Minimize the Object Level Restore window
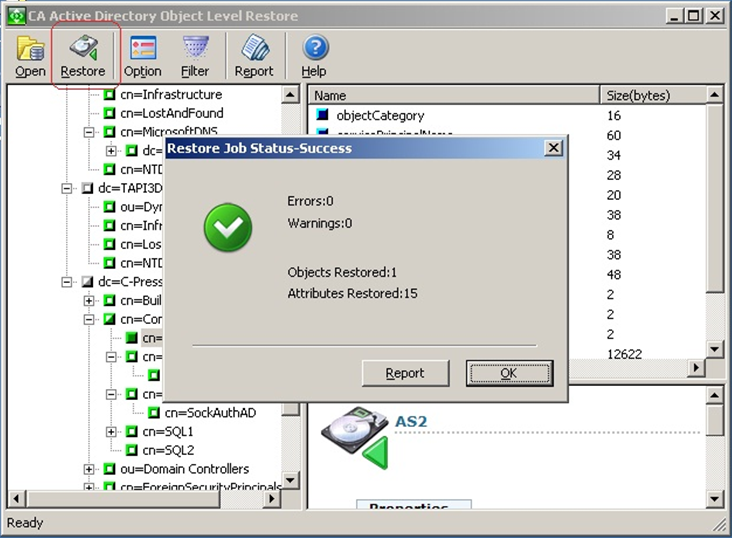The image size is (732, 538). pos(674,16)
